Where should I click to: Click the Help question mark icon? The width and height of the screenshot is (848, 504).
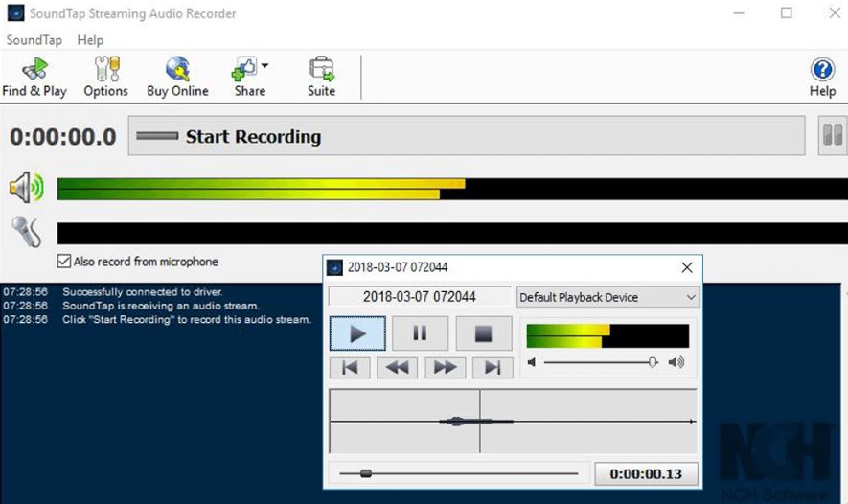(822, 69)
